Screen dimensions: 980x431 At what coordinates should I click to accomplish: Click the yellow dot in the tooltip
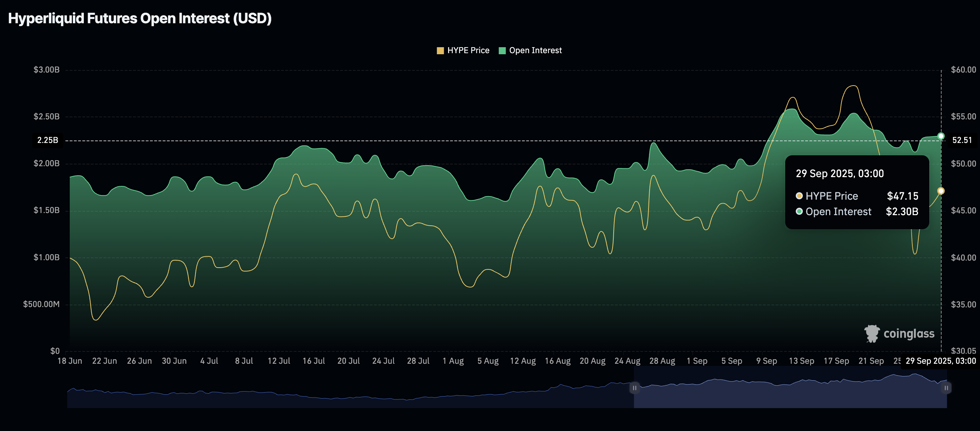799,196
